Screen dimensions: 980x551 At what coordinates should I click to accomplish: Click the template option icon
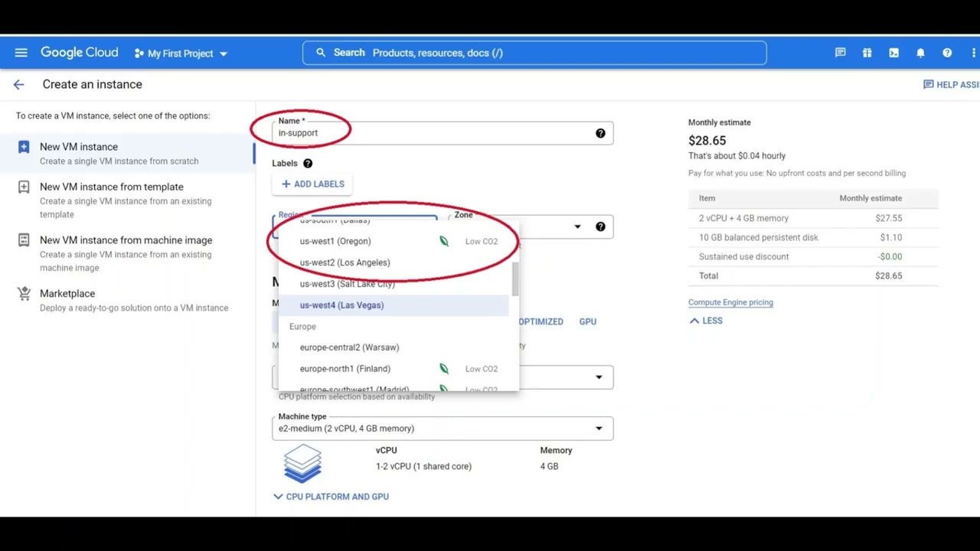point(24,187)
